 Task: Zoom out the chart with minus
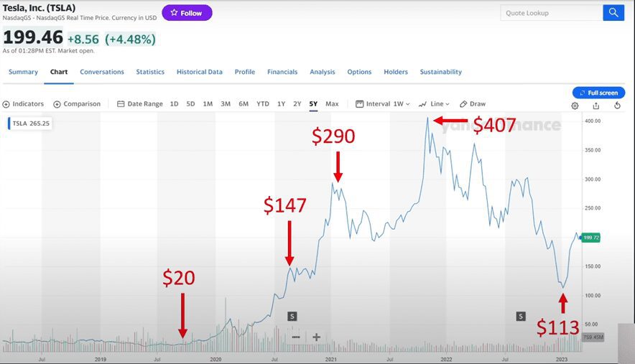(295, 337)
